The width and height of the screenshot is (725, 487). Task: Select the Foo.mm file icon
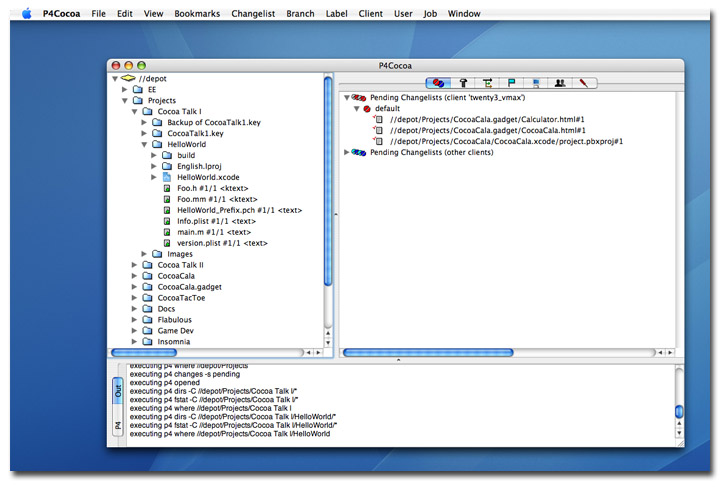pyautogui.click(x=167, y=199)
